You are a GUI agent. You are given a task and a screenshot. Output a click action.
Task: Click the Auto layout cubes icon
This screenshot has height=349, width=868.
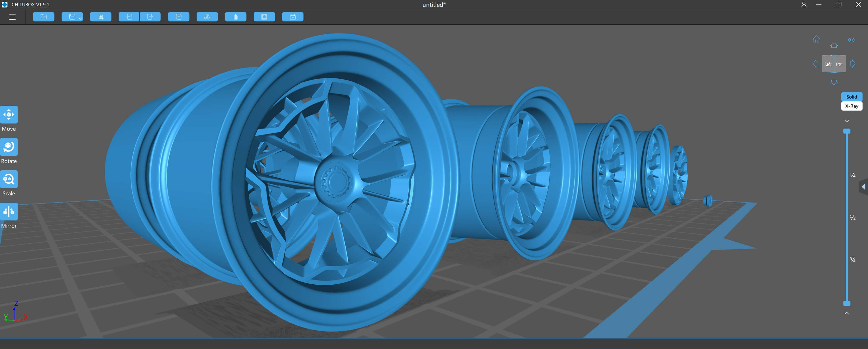(x=207, y=17)
